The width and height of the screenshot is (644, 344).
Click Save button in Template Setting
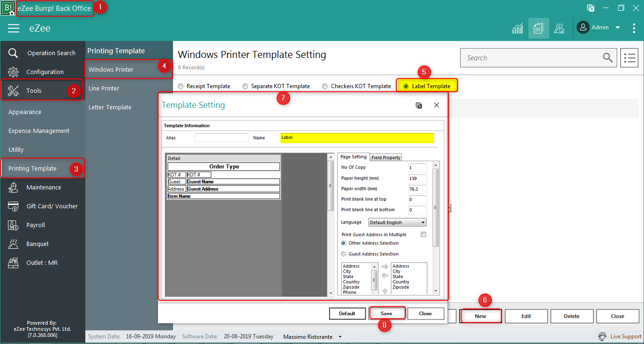point(387,313)
